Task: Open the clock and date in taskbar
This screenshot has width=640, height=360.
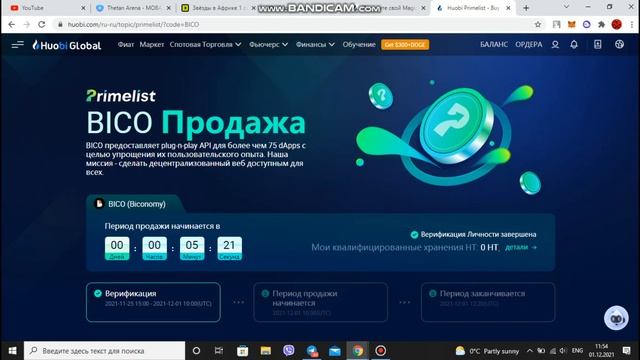Action: [602, 351]
